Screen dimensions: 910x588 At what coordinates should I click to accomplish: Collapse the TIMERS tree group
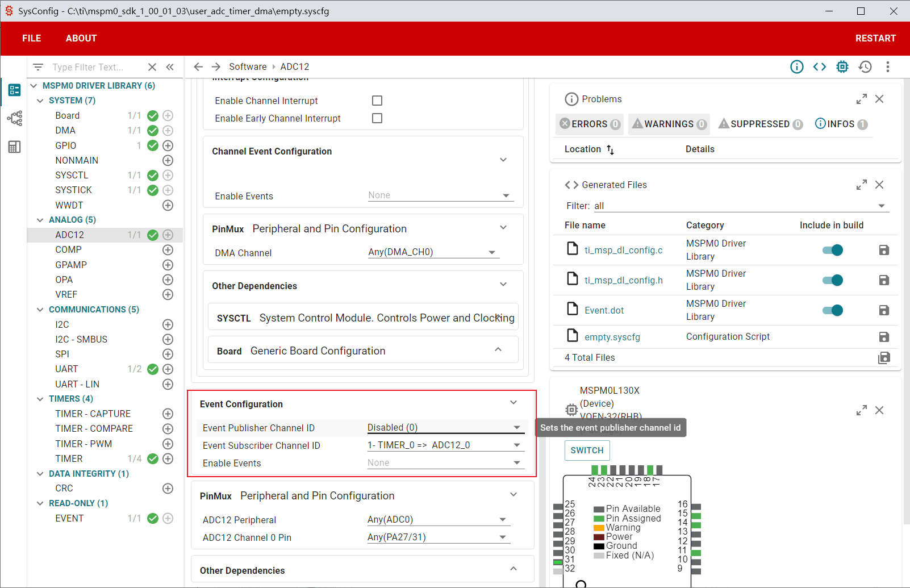pyautogui.click(x=40, y=399)
